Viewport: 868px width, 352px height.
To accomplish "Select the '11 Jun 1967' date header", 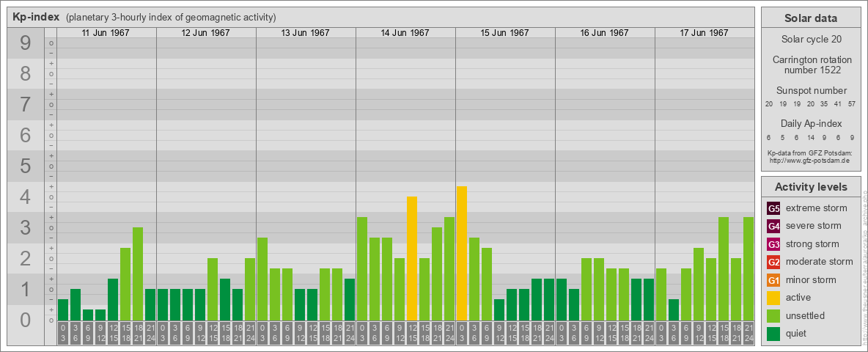I will (106, 33).
